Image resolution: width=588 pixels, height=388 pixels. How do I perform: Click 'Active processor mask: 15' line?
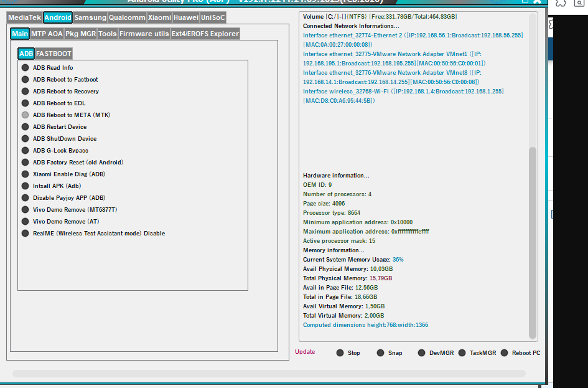click(339, 241)
